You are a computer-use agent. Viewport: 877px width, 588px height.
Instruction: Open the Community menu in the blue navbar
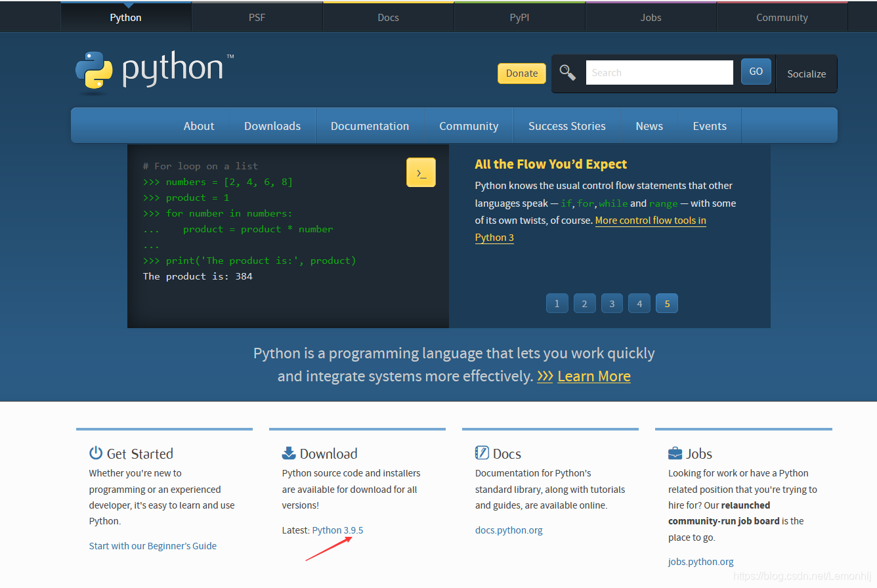(469, 126)
